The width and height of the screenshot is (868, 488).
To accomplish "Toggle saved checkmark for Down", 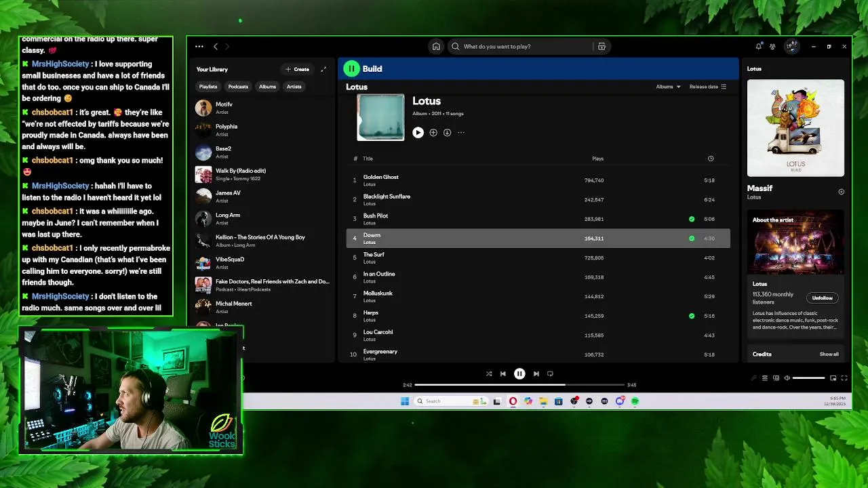I will pos(692,239).
